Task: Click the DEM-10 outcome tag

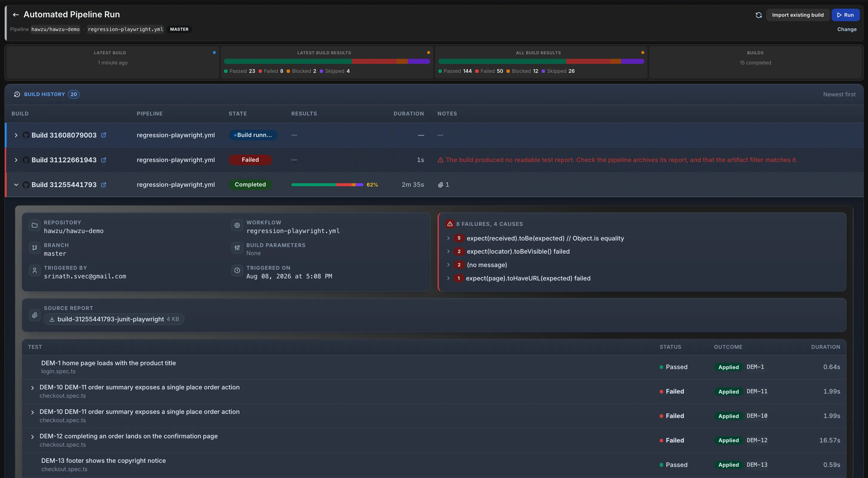Action: tap(757, 416)
